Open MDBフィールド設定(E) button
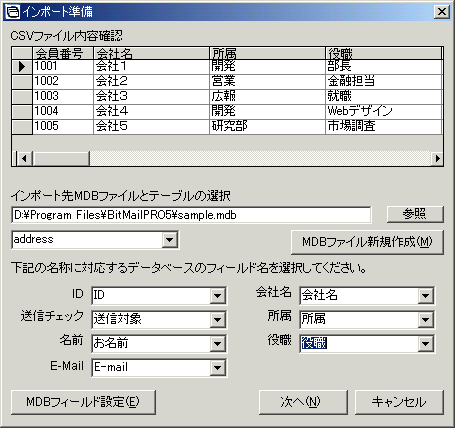The width and height of the screenshot is (455, 428). click(x=83, y=402)
